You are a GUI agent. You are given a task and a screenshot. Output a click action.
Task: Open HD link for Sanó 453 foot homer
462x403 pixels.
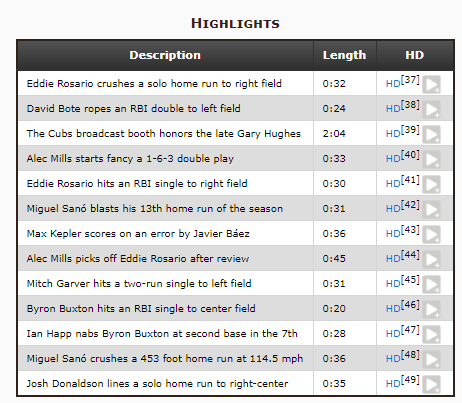393,359
